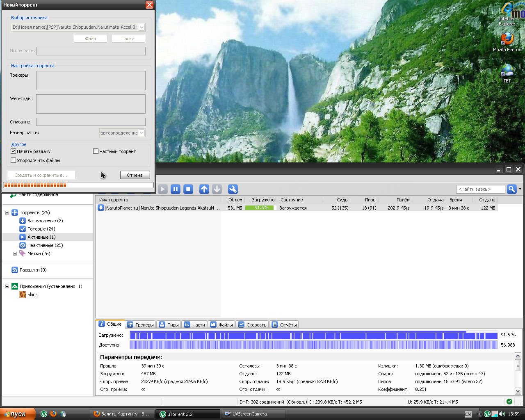Toggle the Начать раздачу checkbox
This screenshot has height=420, width=525.
[14, 151]
